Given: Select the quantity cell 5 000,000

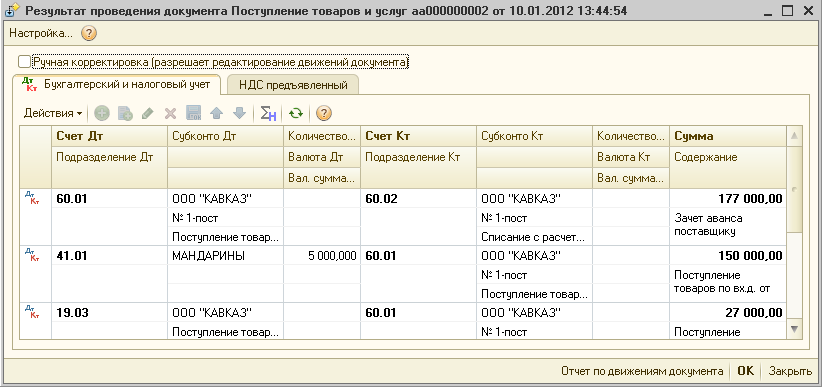Looking at the screenshot, I should (322, 256).
